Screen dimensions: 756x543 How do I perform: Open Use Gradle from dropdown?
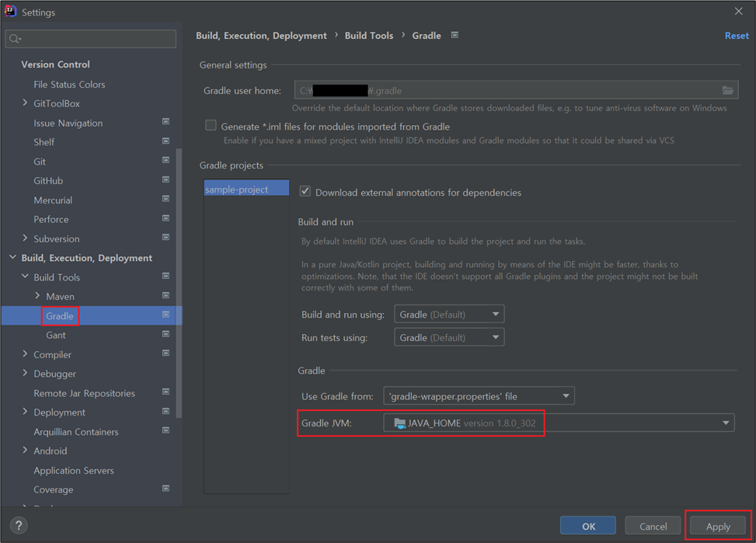click(x=479, y=396)
